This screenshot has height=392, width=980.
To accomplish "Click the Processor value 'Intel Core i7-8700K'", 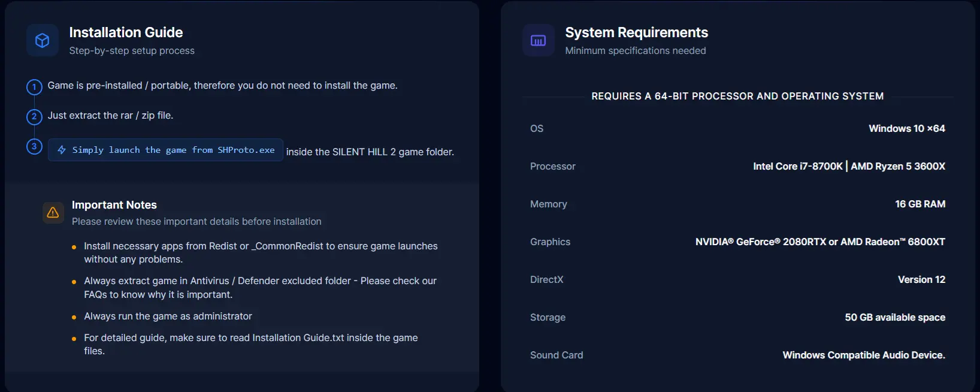I will pyautogui.click(x=797, y=166).
